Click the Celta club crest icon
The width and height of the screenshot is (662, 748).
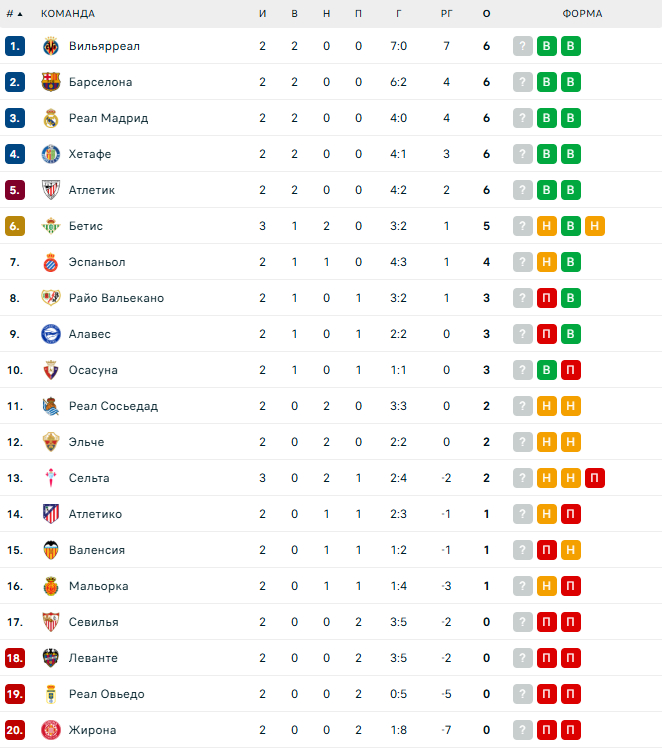click(x=51, y=478)
